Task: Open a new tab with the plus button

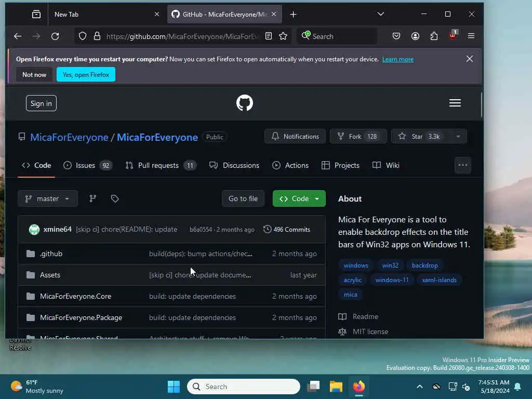Action: [294, 14]
